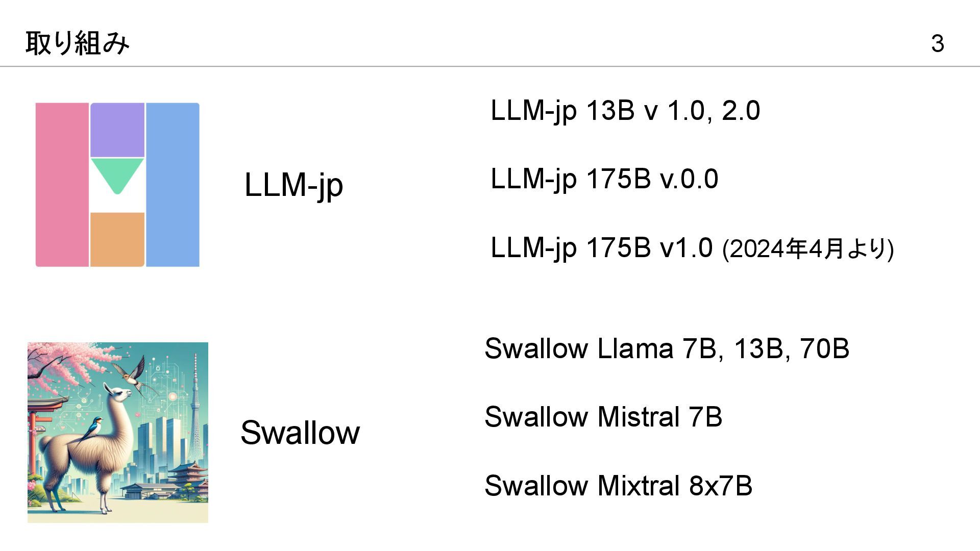The width and height of the screenshot is (980, 551).
Task: Click the slide page number 3
Action: 937,44
